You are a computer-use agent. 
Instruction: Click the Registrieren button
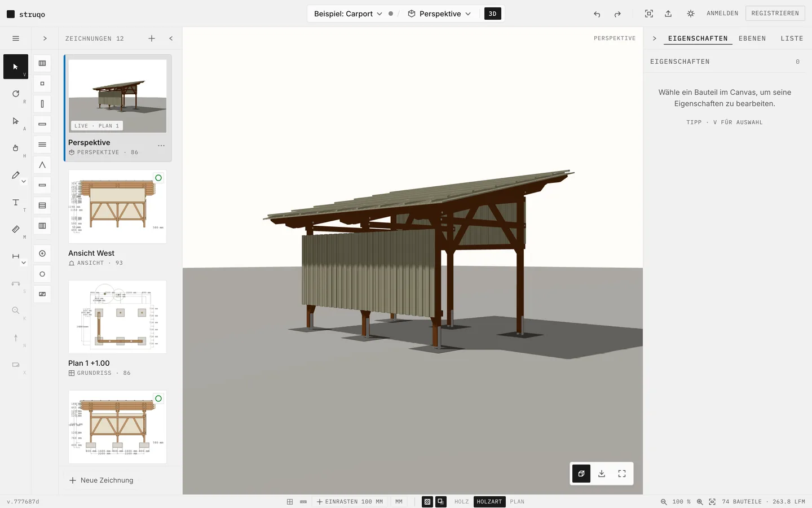[x=775, y=14]
